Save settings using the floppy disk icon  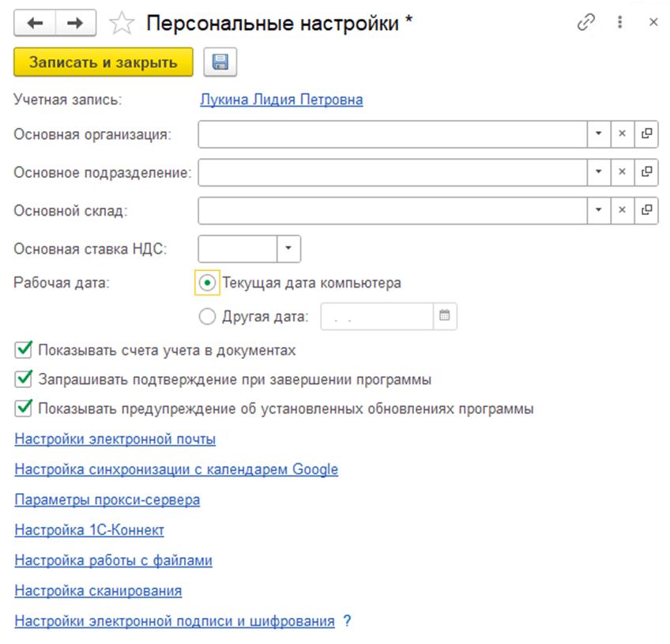coord(220,62)
